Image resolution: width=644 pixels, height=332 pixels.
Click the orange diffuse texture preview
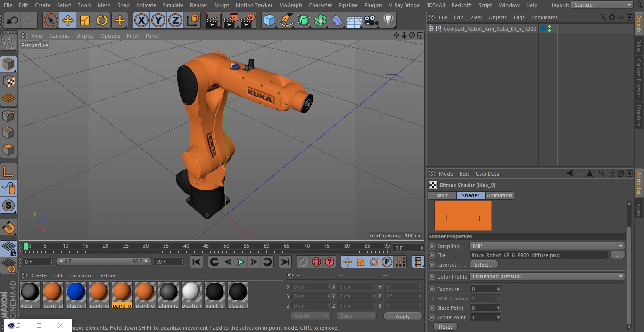463,216
